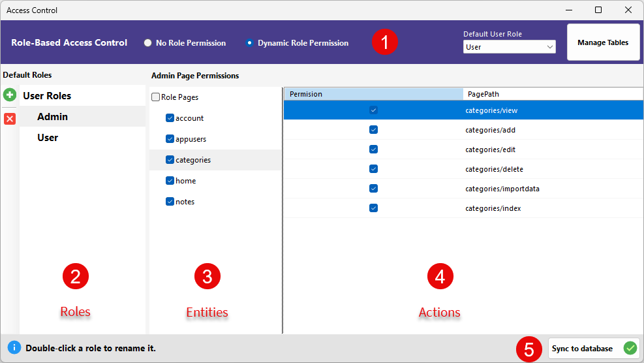Select the categories/delete path cell

[553, 169]
